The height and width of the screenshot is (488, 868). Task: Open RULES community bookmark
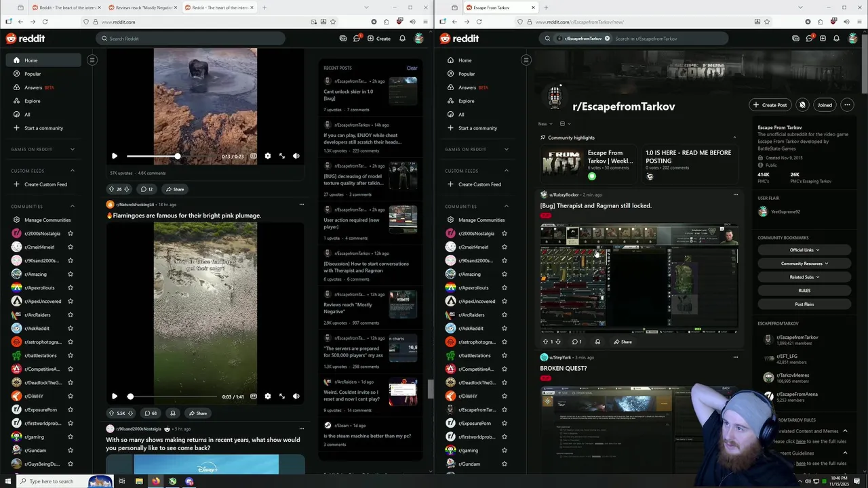coord(804,291)
